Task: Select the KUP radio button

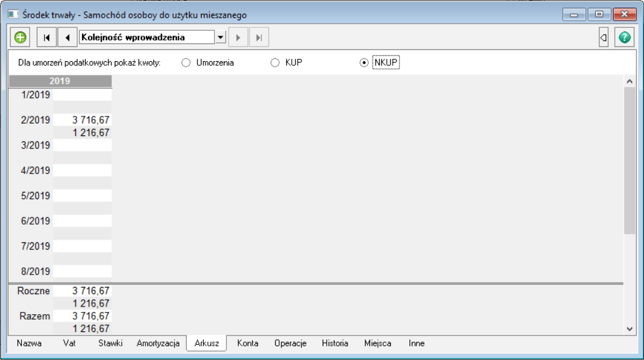Action: [275, 62]
